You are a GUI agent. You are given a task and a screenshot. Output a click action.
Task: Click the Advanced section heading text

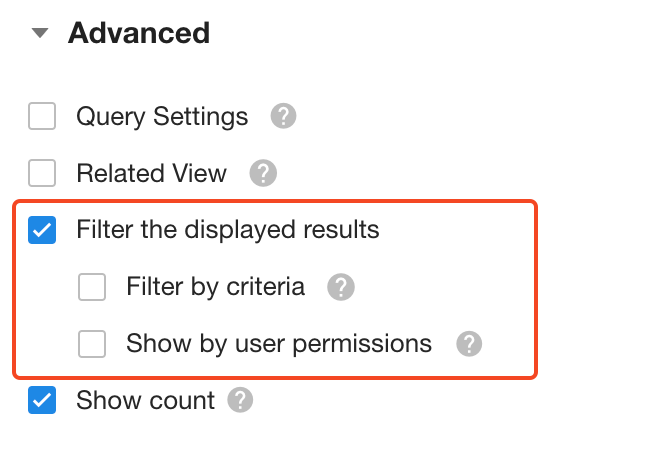tap(139, 33)
